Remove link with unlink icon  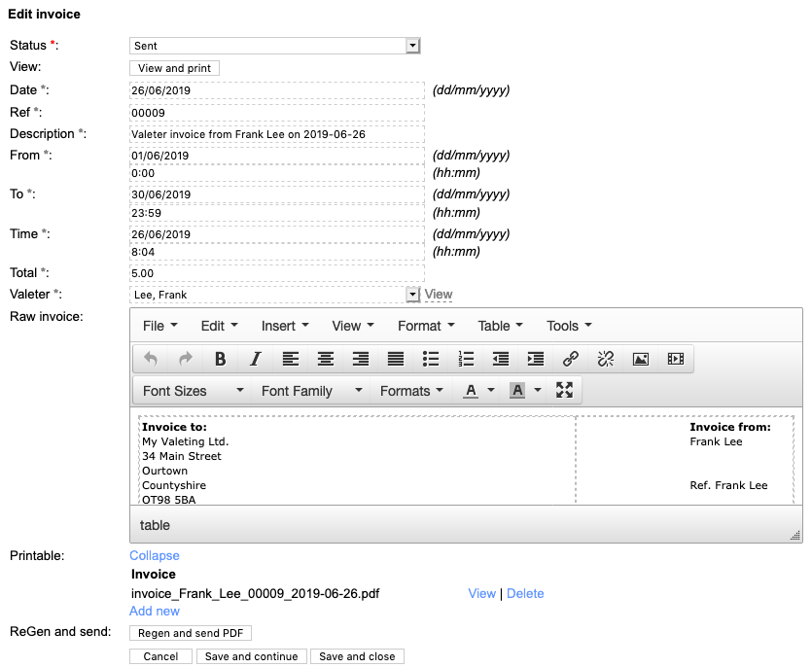(x=605, y=359)
